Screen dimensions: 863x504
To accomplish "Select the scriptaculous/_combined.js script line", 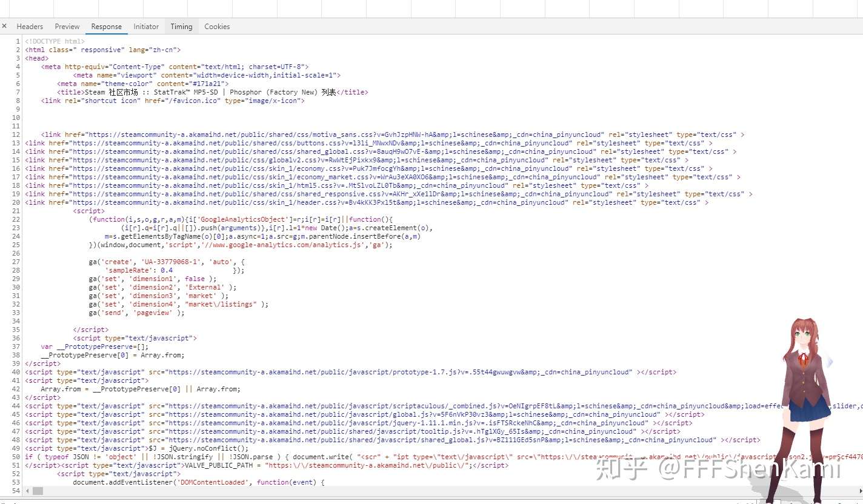I will click(x=444, y=406).
